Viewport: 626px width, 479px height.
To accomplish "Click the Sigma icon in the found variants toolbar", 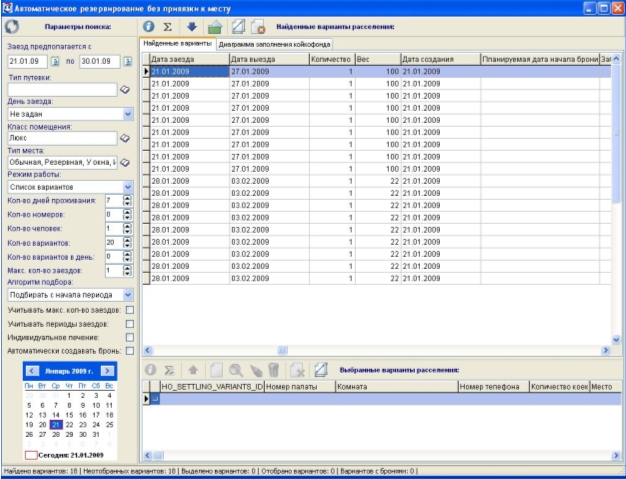I will (168, 27).
